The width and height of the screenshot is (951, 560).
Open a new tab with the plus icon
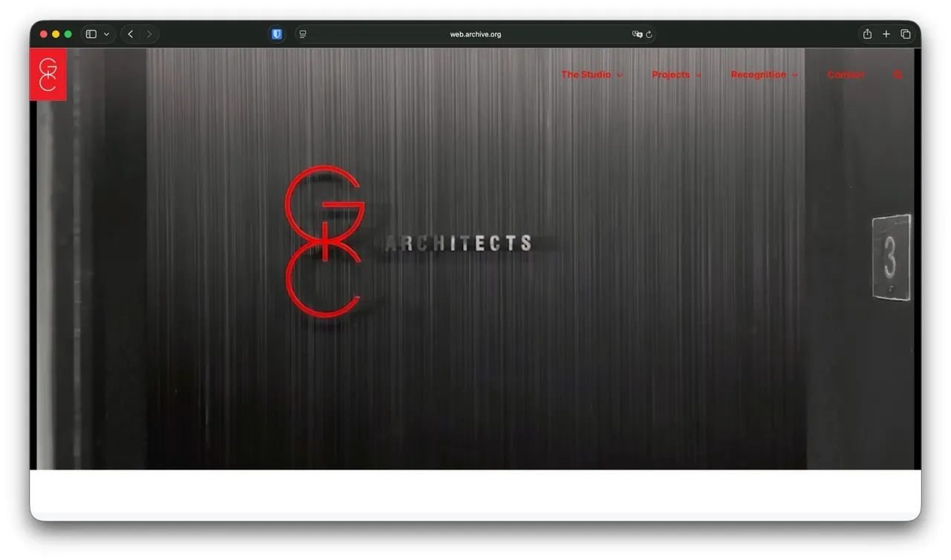886,33
